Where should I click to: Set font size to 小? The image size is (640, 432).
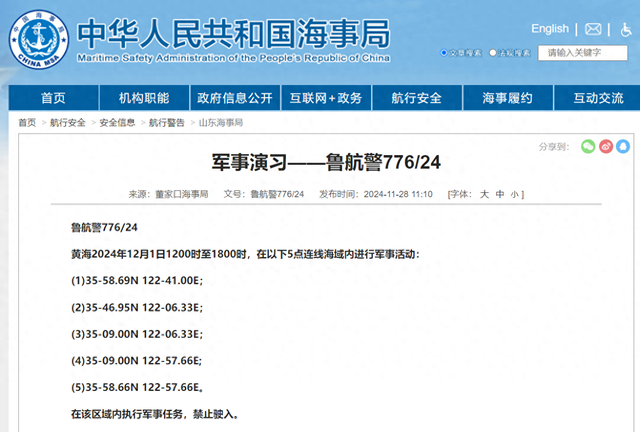click(x=515, y=194)
